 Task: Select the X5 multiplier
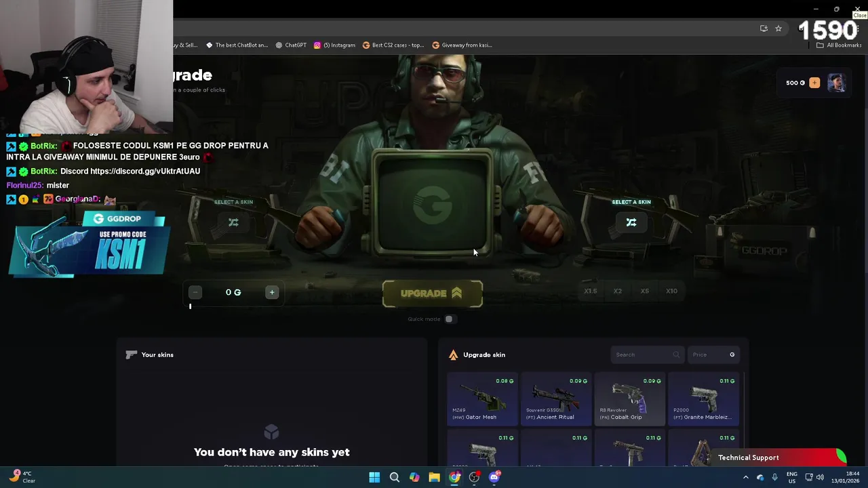click(x=644, y=291)
